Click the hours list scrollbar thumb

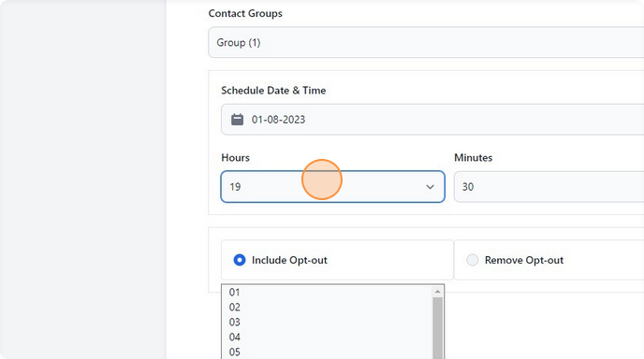tap(437, 328)
